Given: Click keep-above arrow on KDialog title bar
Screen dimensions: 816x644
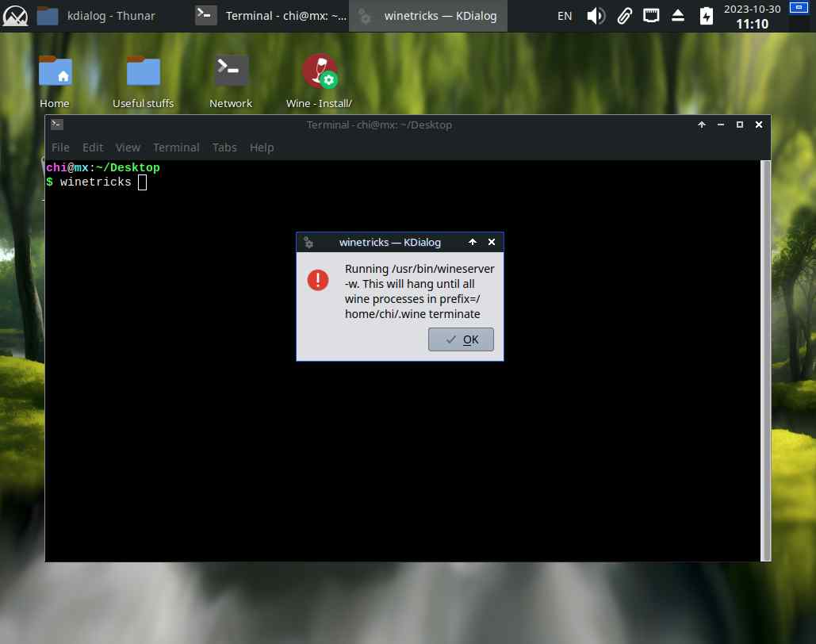Looking at the screenshot, I should click(472, 242).
